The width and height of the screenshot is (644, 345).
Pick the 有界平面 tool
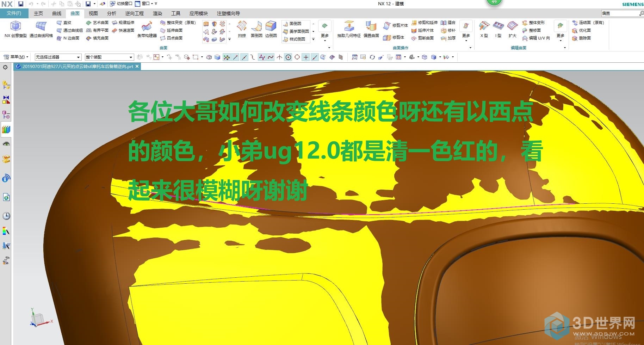[x=97, y=30]
